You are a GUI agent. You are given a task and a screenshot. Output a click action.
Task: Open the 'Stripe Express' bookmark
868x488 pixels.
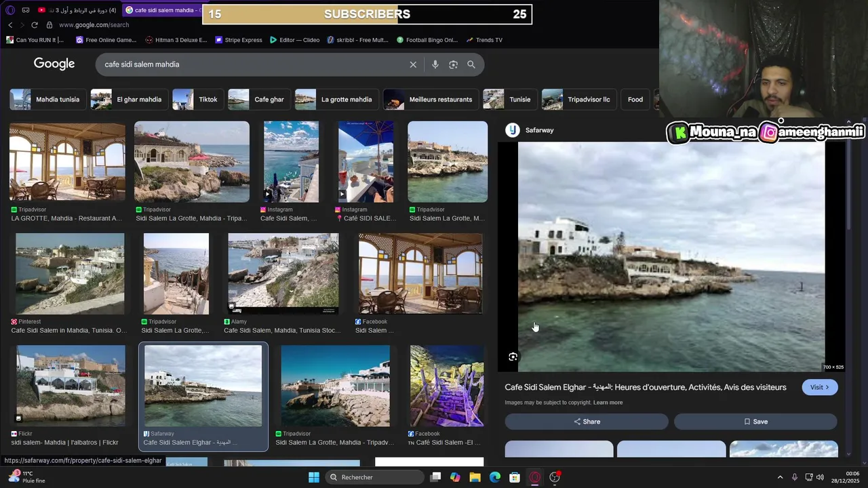[x=239, y=40]
